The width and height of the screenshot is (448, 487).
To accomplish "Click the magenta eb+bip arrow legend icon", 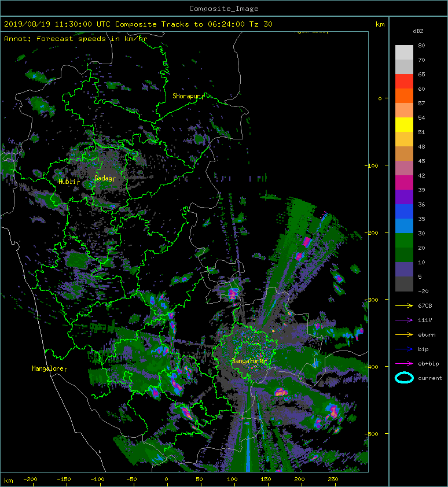I will pyautogui.click(x=404, y=364).
